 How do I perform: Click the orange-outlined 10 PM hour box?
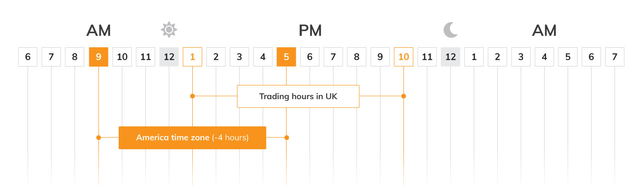403,57
